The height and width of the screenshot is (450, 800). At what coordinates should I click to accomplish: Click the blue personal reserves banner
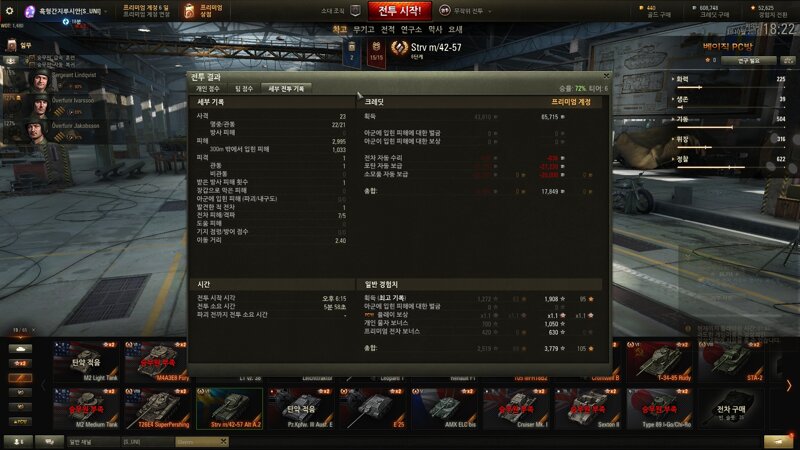tap(352, 52)
